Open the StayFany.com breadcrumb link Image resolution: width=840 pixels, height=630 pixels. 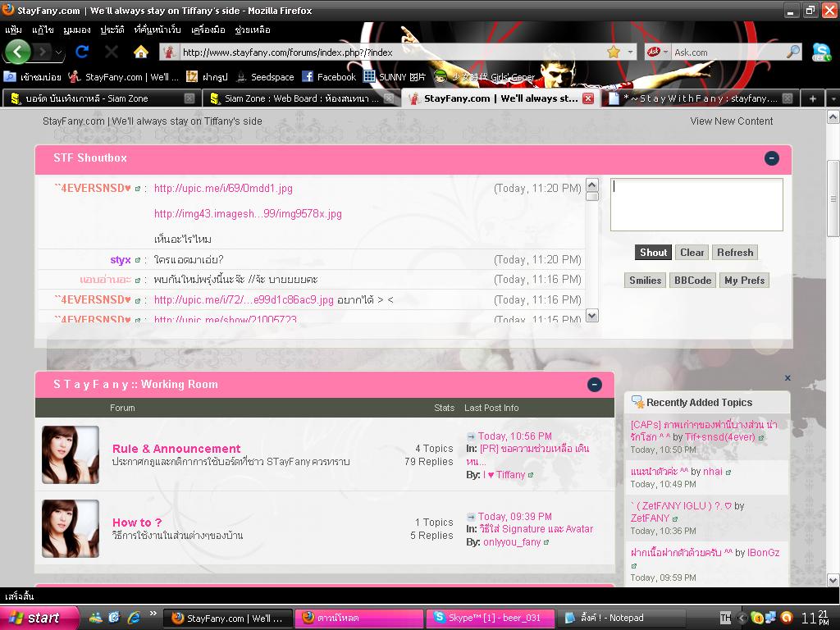click(152, 121)
